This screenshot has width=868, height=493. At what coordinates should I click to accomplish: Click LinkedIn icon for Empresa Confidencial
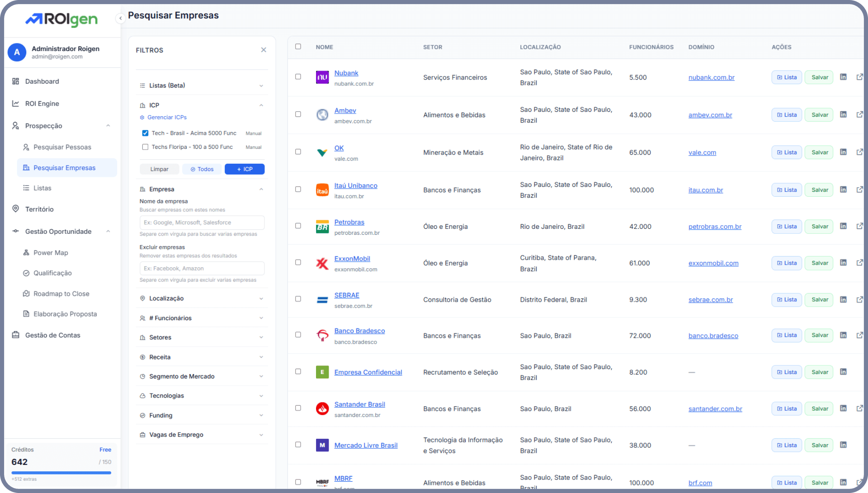[x=843, y=372]
